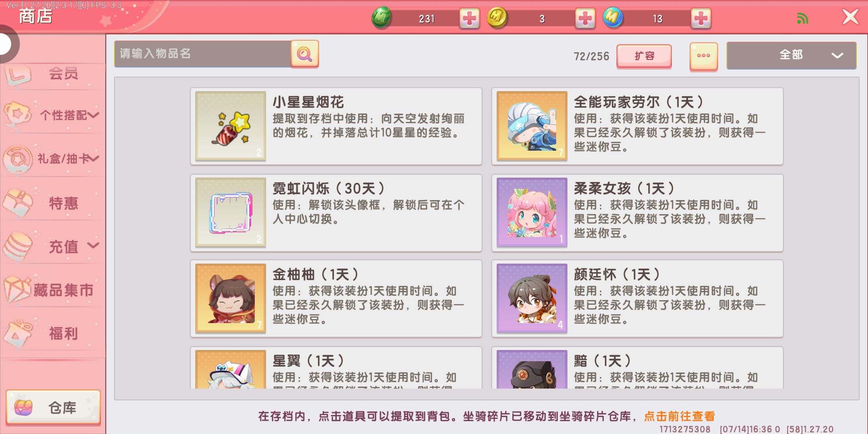This screenshot has width=868, height=434.
Task: Open the 全部 filter dropdown
Action: click(791, 55)
